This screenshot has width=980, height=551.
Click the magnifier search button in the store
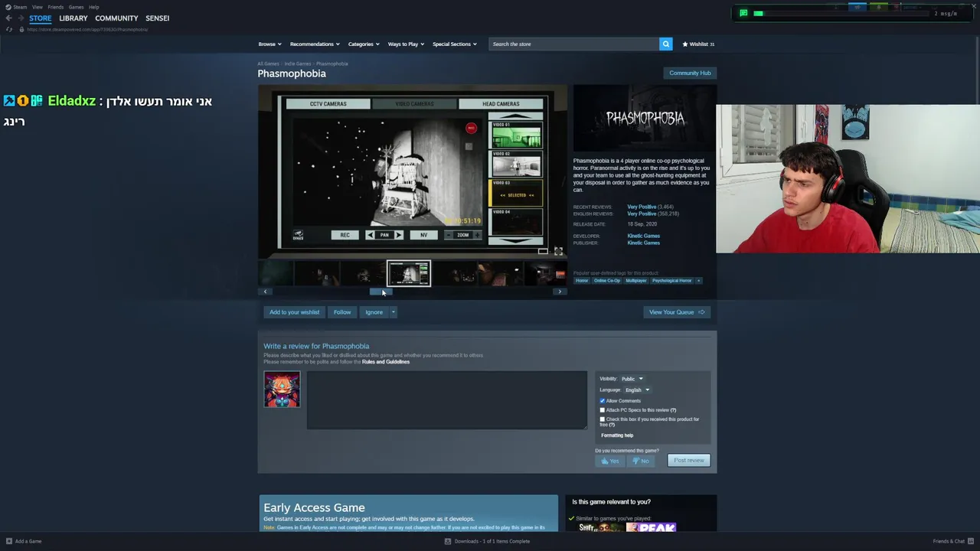[x=666, y=44]
